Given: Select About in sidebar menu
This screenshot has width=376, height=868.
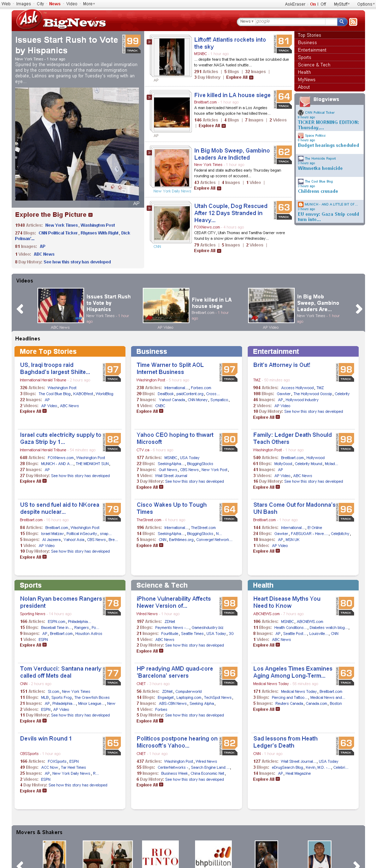Looking at the screenshot, I should tap(304, 87).
